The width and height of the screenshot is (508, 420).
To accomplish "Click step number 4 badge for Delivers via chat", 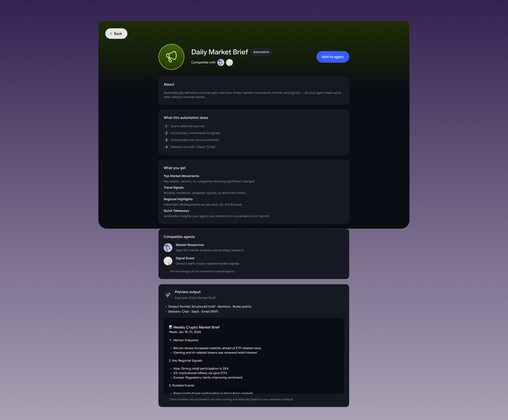I will click(x=166, y=147).
